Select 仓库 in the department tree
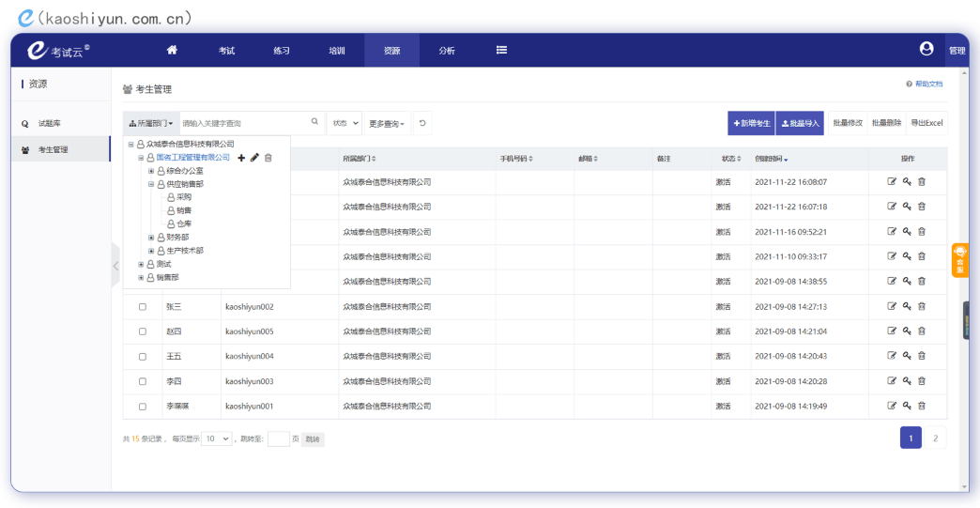The image size is (980, 508). click(x=184, y=223)
